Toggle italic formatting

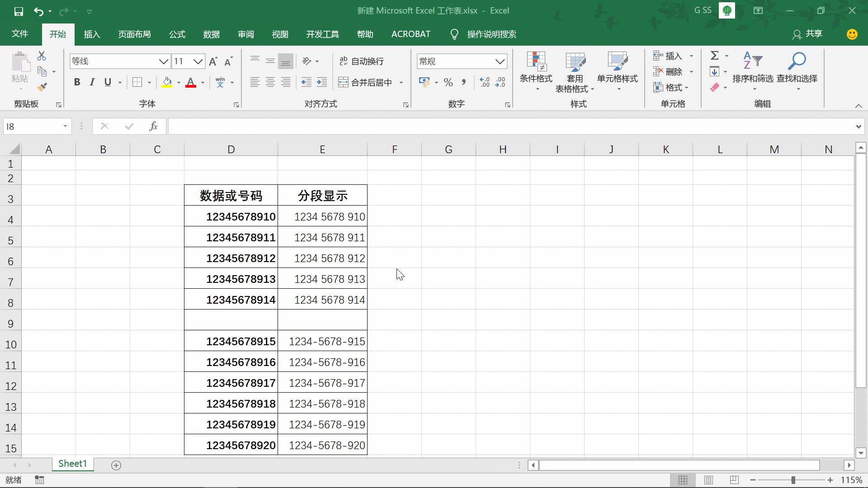(x=92, y=82)
